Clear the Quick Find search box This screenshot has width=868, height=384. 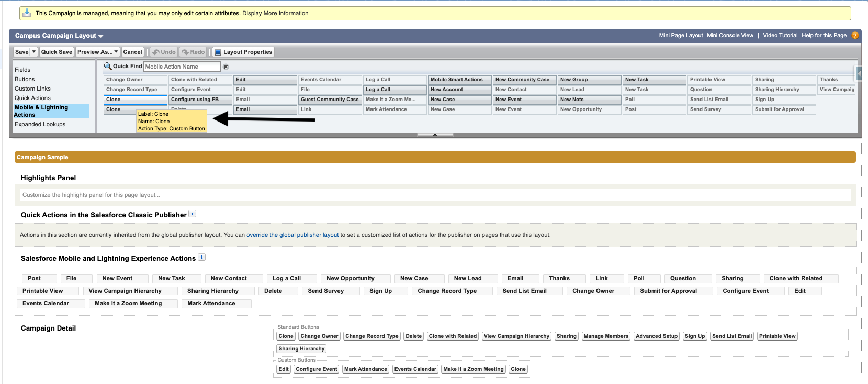coord(226,67)
